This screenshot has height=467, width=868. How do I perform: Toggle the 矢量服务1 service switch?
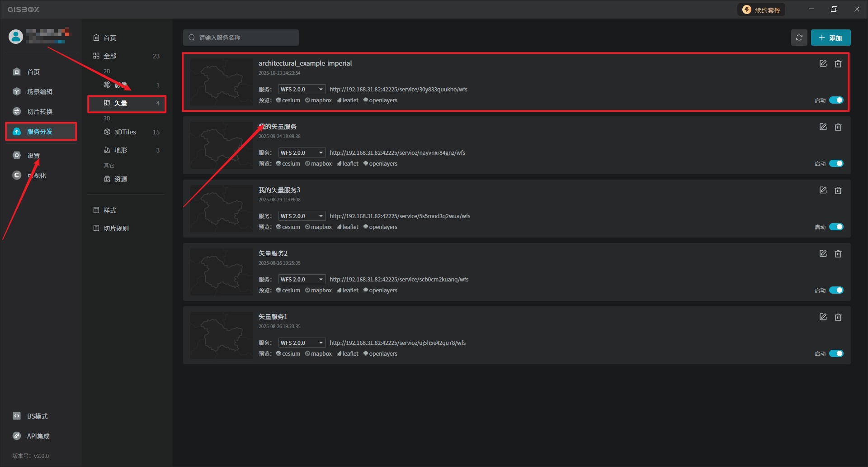click(x=836, y=353)
